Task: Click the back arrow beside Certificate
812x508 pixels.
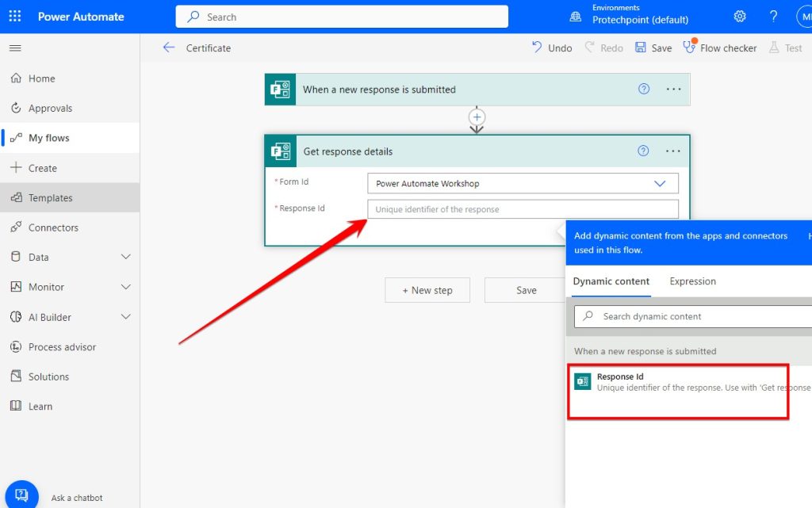Action: click(x=169, y=48)
